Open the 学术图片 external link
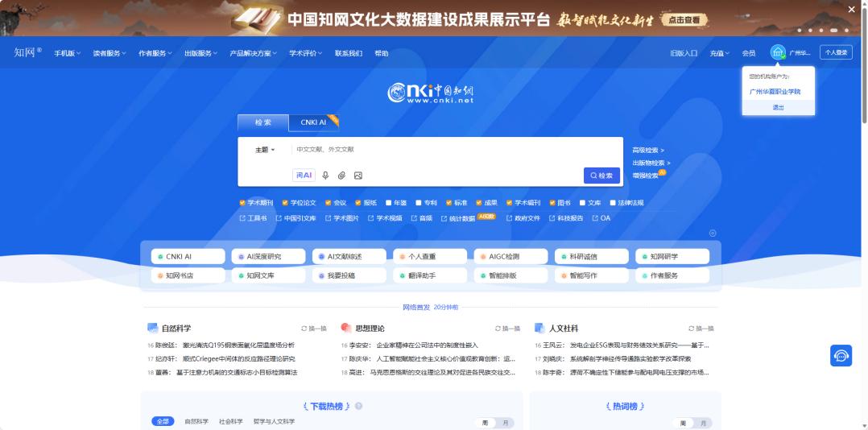This screenshot has height=430, width=868. [x=342, y=218]
